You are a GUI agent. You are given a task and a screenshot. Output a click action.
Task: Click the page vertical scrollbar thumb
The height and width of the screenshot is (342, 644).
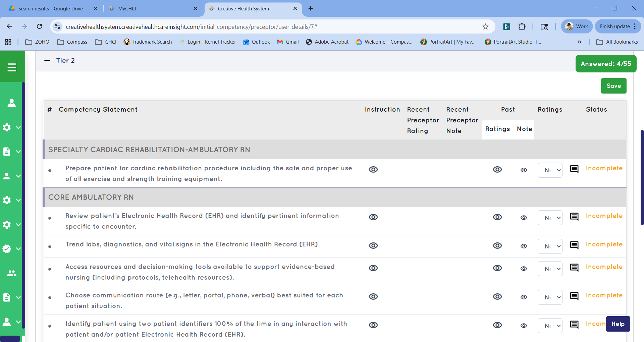point(642,177)
